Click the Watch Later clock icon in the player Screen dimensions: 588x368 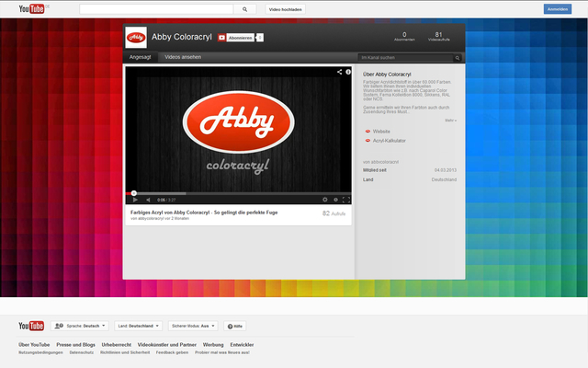[335, 200]
